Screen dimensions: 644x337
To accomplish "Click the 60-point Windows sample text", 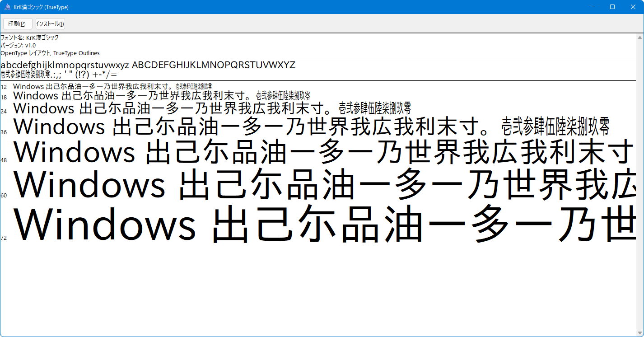I will click(x=324, y=184).
